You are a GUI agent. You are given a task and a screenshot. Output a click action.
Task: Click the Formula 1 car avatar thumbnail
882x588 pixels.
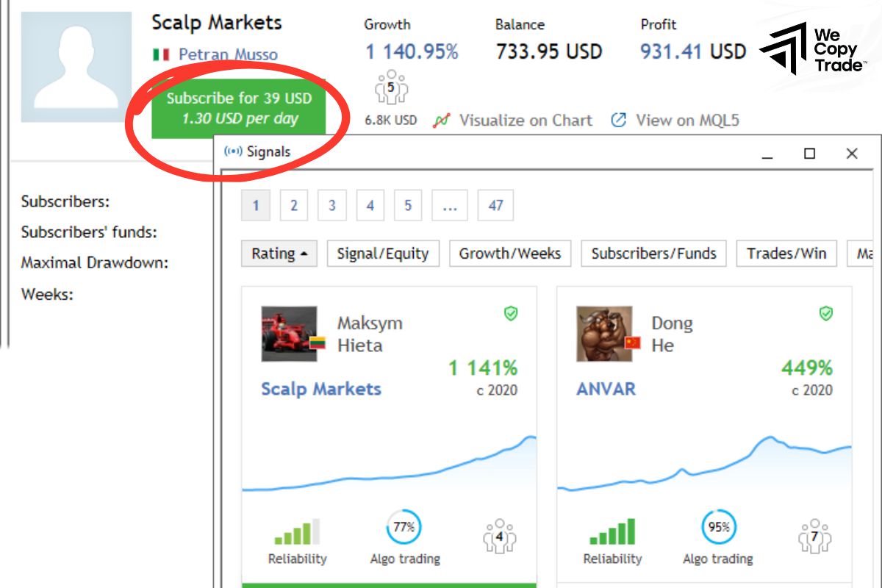coord(289,334)
